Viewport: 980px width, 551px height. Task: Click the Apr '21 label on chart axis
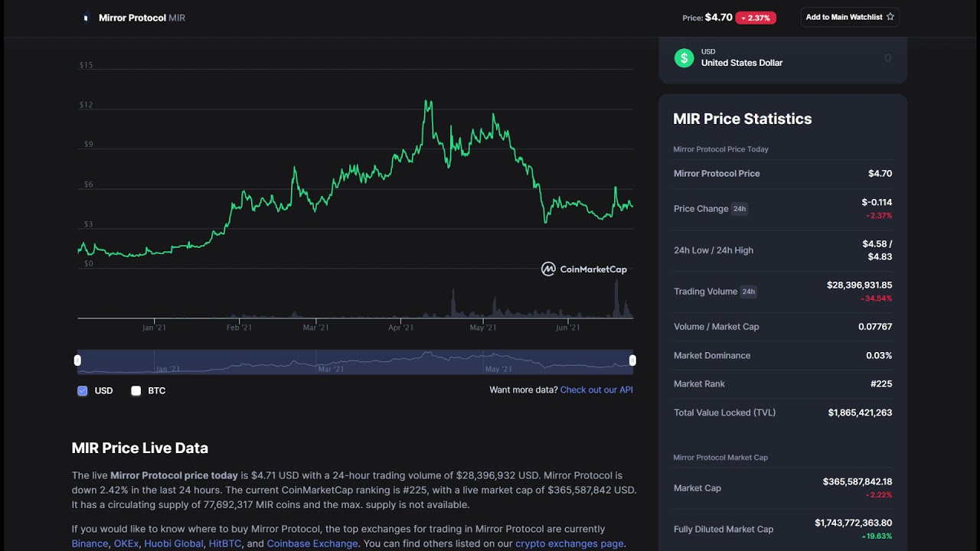coord(400,328)
